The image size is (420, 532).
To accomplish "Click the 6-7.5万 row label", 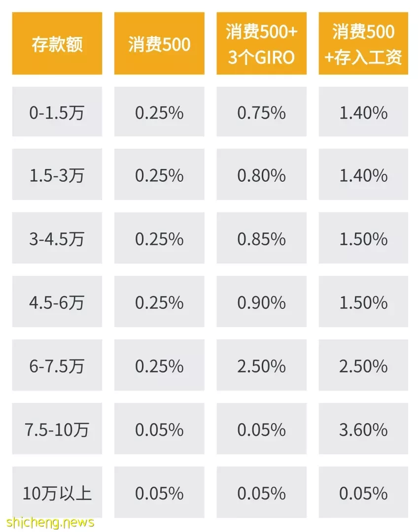I will (x=57, y=365).
